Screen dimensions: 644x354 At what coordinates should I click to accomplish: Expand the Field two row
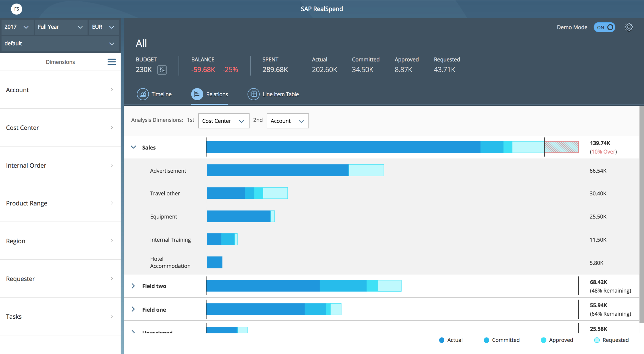point(133,286)
